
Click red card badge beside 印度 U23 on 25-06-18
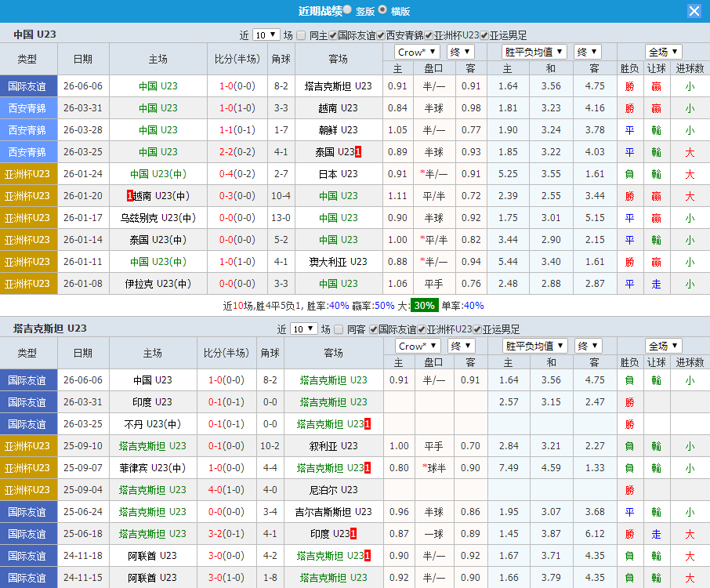pyautogui.click(x=353, y=534)
